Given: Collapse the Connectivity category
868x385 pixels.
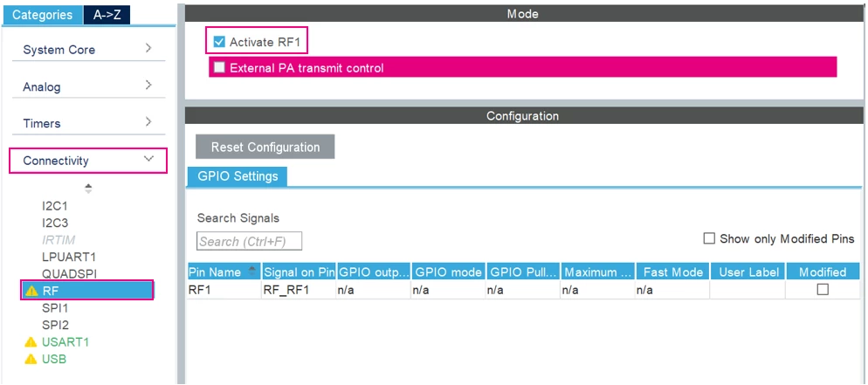Looking at the screenshot, I should [88, 161].
